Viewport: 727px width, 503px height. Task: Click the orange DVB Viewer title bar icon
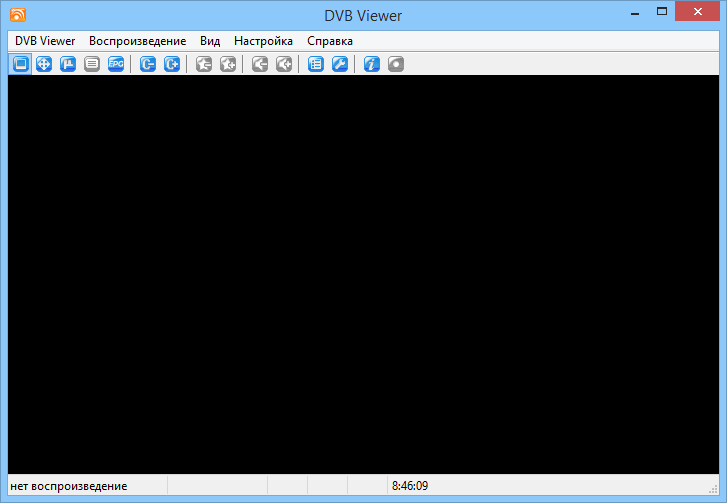point(18,15)
